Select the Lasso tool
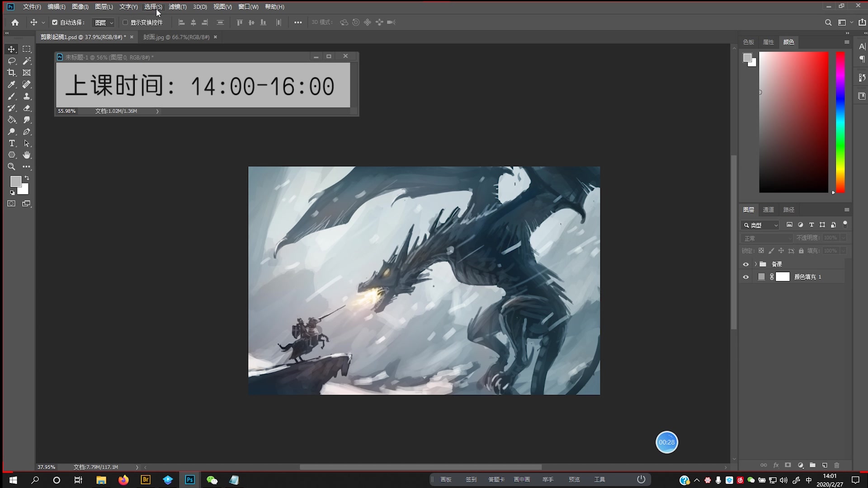 (11, 61)
